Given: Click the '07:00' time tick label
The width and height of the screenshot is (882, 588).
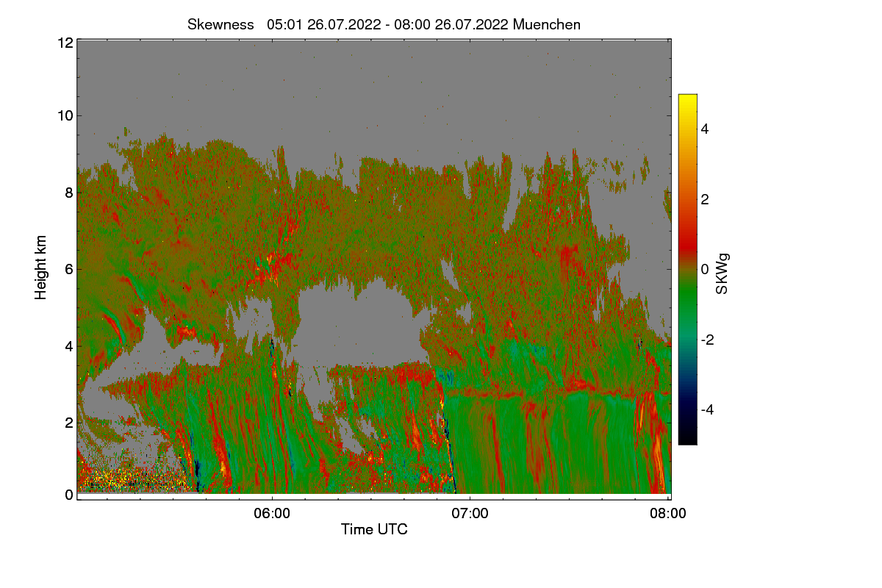Looking at the screenshot, I should [x=470, y=514].
